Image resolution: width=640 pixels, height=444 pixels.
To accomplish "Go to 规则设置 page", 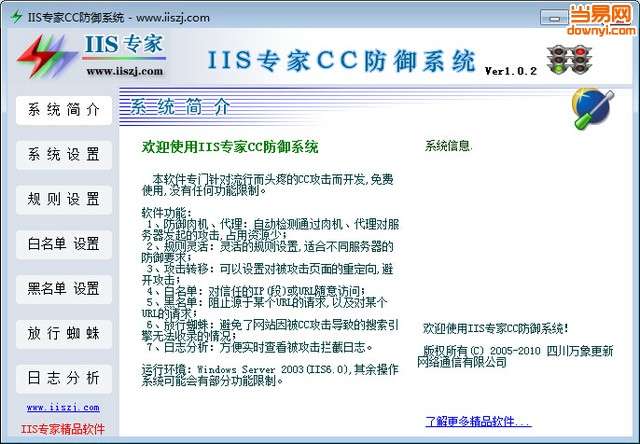I will pyautogui.click(x=64, y=200).
